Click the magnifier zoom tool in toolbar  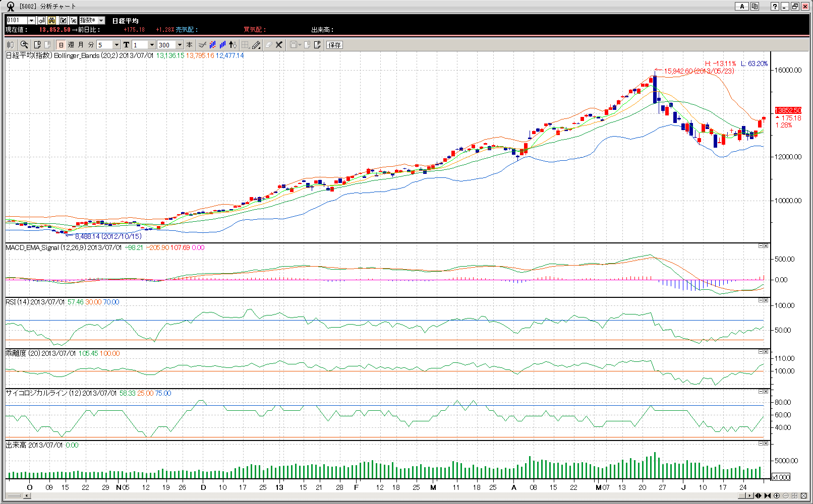point(24,45)
